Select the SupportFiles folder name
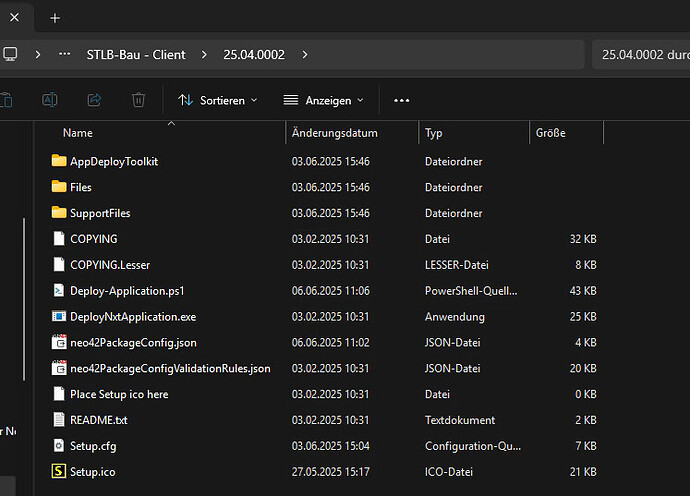Image resolution: width=690 pixels, height=496 pixels. pos(100,213)
